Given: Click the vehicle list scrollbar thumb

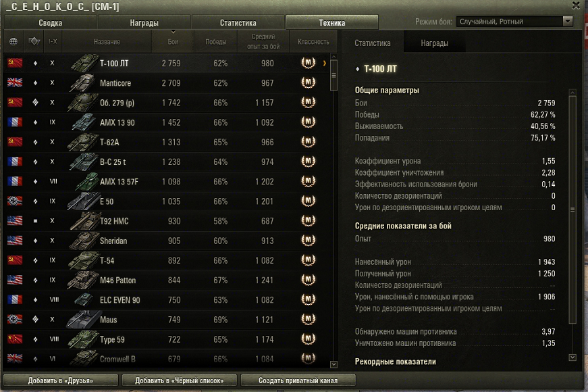Looking at the screenshot, I should click(333, 75).
